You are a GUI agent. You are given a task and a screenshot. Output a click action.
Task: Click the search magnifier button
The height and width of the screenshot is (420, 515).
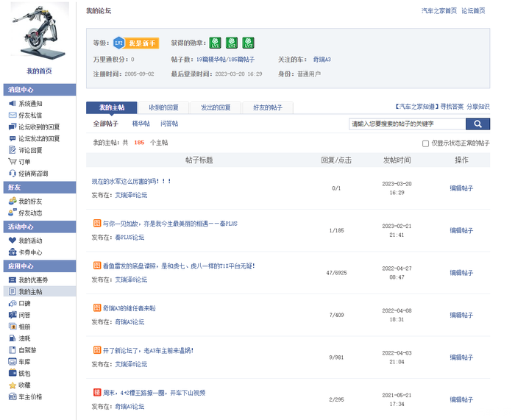(x=478, y=124)
